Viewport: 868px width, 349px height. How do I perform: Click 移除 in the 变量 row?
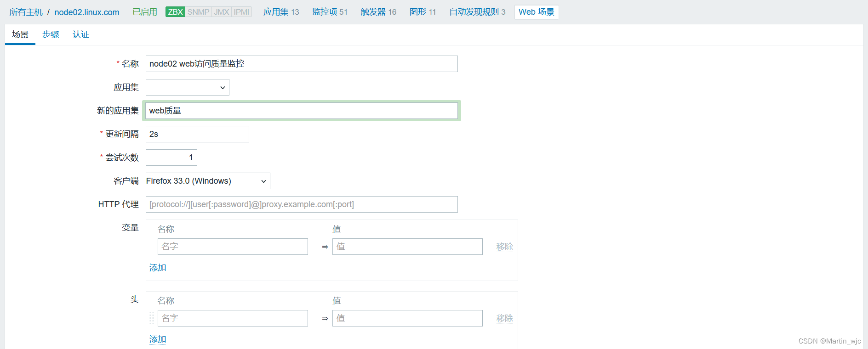(x=504, y=247)
